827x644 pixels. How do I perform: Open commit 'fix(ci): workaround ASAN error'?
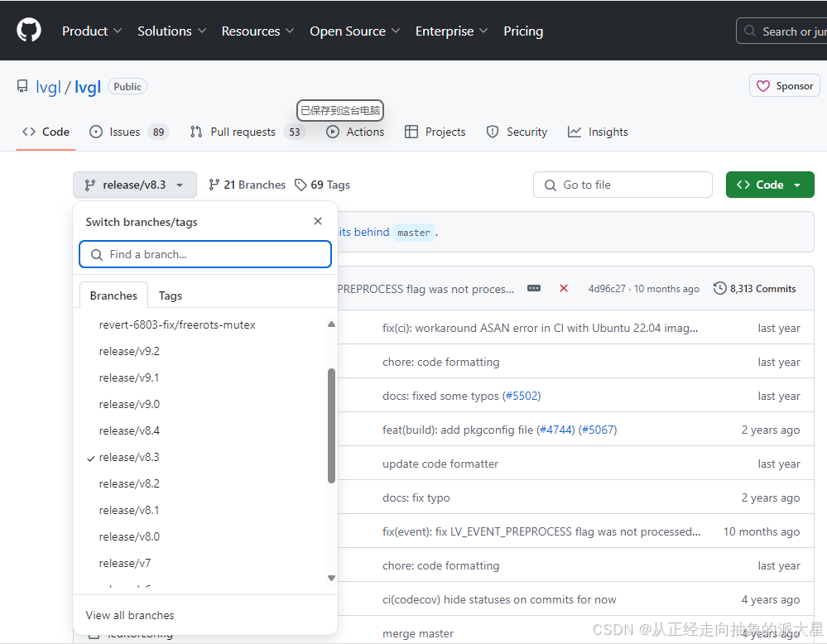coord(540,328)
